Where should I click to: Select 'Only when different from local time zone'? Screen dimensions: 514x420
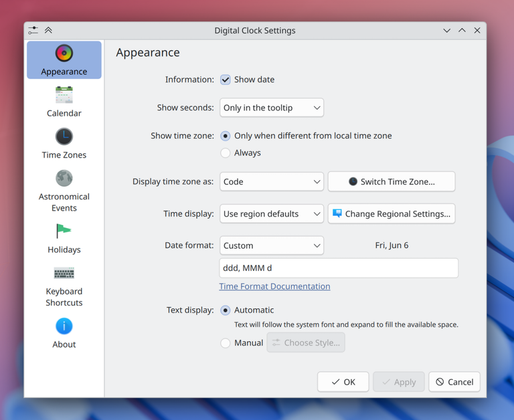[x=225, y=136]
